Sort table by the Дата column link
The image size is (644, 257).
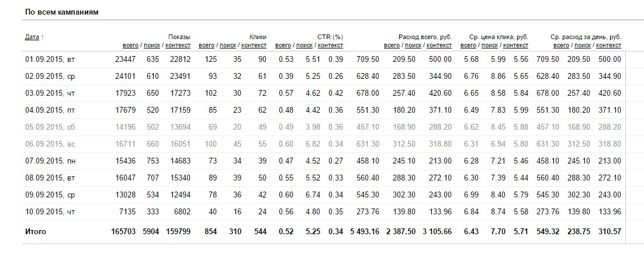tap(32, 37)
